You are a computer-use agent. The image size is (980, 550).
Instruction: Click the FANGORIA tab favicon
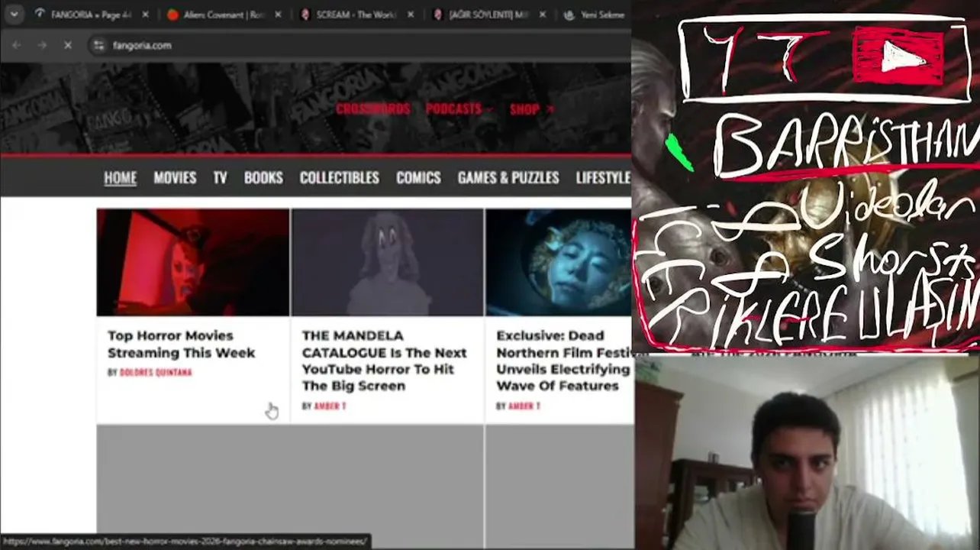tap(40, 15)
